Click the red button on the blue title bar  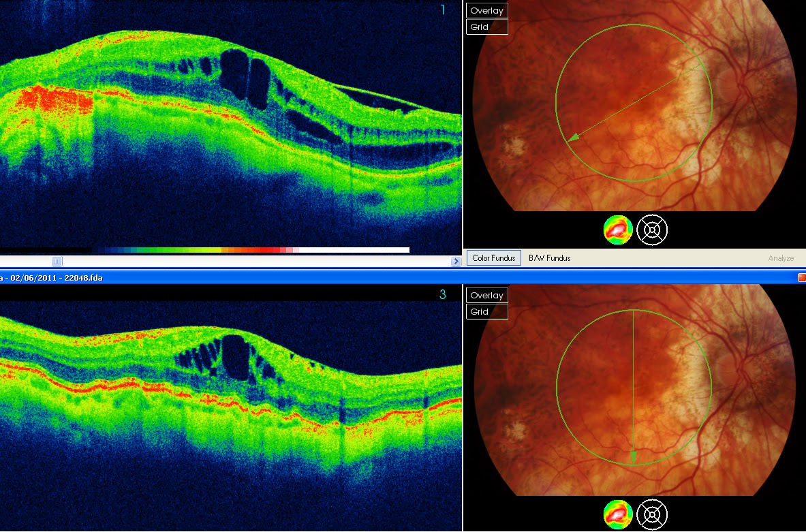[x=801, y=277]
